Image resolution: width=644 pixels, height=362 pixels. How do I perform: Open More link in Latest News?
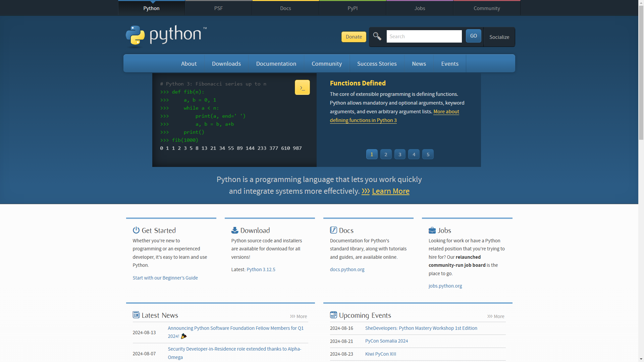(x=299, y=316)
